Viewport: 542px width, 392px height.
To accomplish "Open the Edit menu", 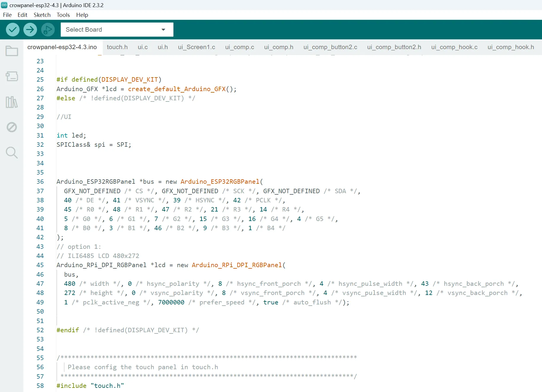I will tap(22, 15).
